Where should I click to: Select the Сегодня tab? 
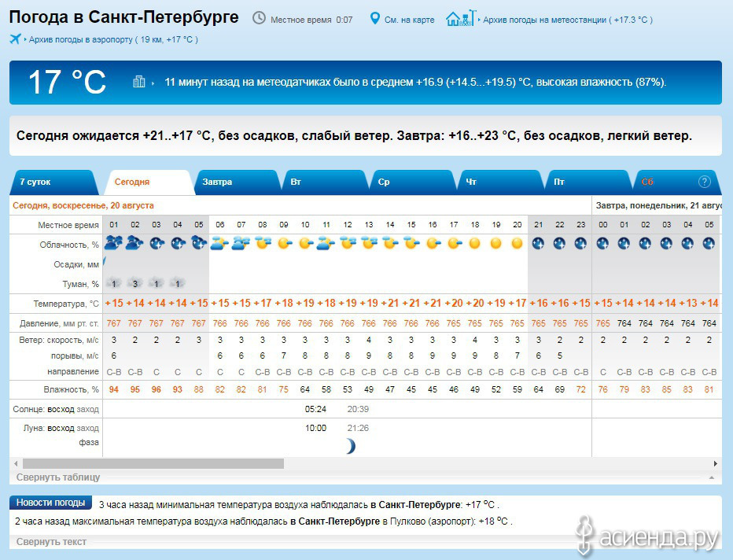[148, 182]
